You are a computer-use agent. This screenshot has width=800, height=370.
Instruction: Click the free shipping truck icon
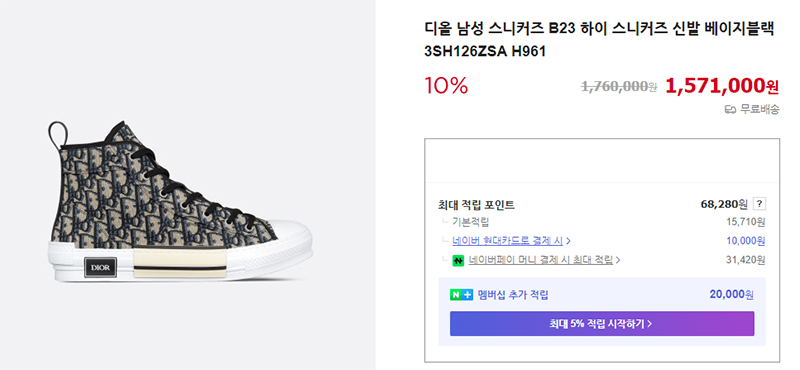[731, 109]
